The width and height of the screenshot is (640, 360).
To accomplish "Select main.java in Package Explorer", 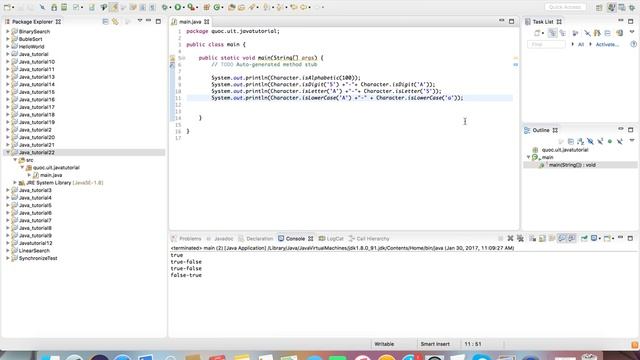I will [x=51, y=175].
